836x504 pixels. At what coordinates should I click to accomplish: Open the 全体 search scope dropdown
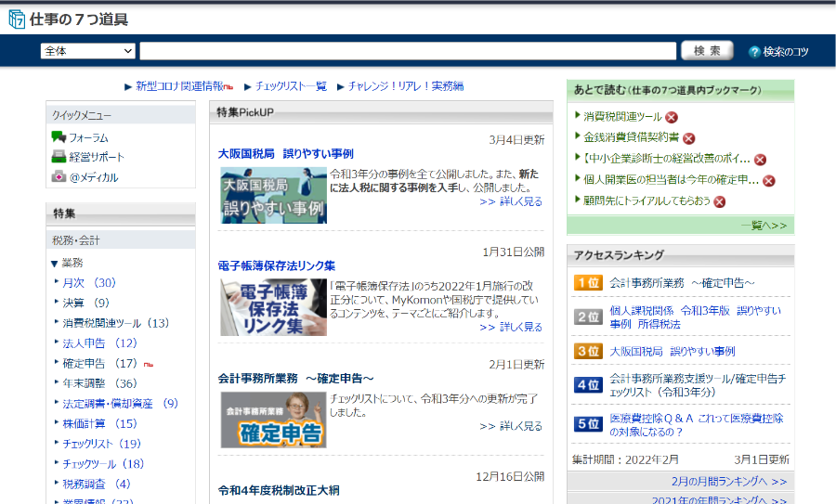[x=88, y=51]
